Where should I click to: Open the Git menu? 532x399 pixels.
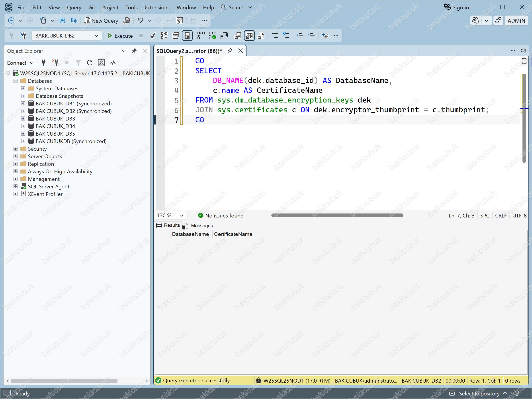point(91,8)
